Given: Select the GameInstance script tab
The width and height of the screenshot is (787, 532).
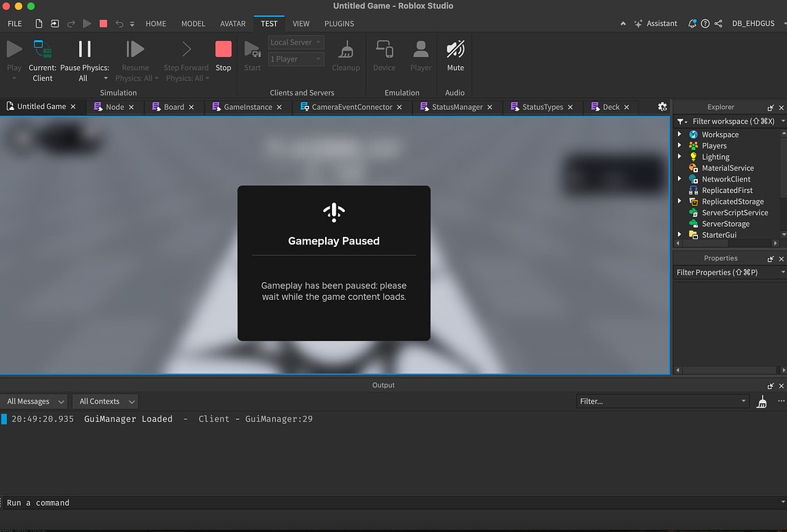Looking at the screenshot, I should pos(248,107).
